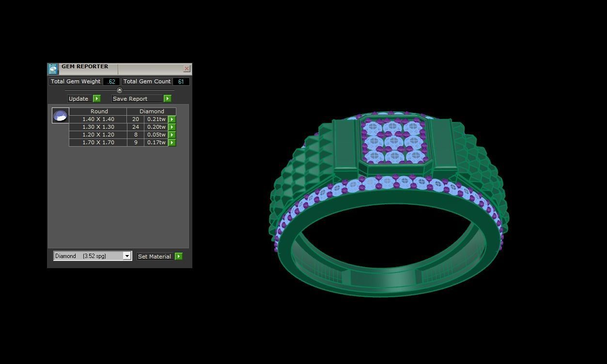Click the Total Gem Weight label
Viewport: 607px width, 364px height.
[76, 81]
